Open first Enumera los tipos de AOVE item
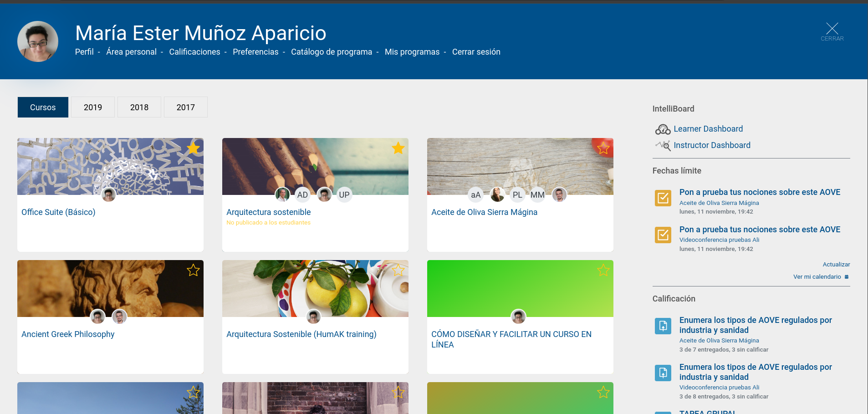868x414 pixels. coord(756,325)
